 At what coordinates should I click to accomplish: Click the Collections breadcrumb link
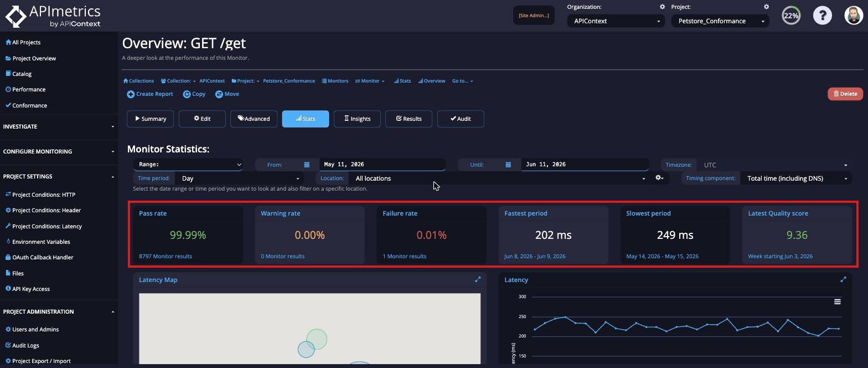[138, 81]
